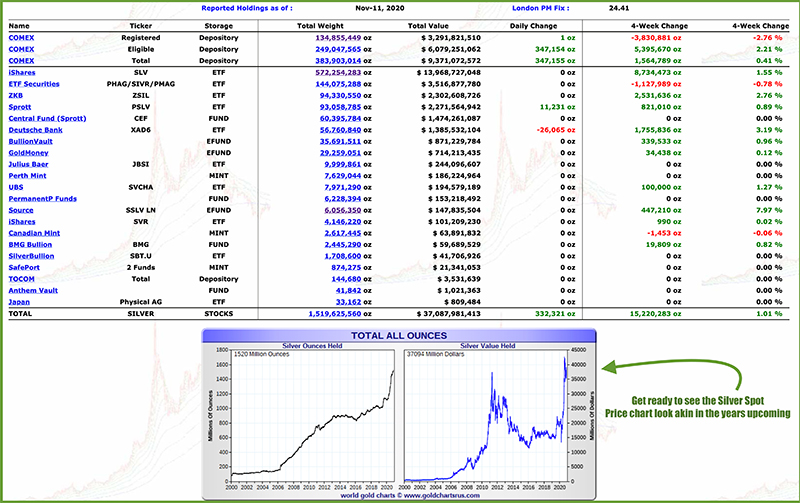Open the Source SSLV LN link

(x=21, y=210)
